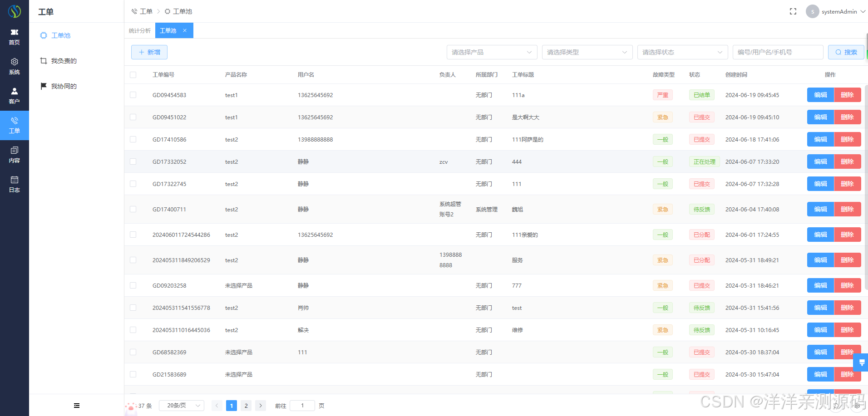
Task: Click the 正在处理 status tag
Action: click(704, 162)
